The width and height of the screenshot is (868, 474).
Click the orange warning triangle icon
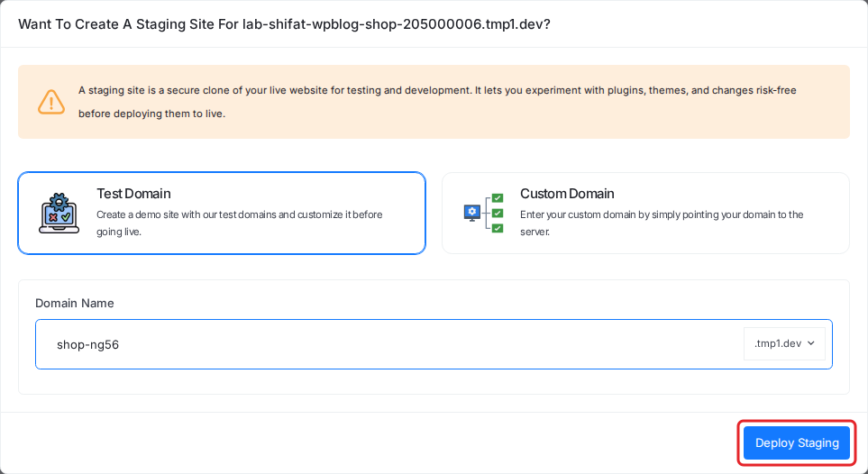pos(51,102)
